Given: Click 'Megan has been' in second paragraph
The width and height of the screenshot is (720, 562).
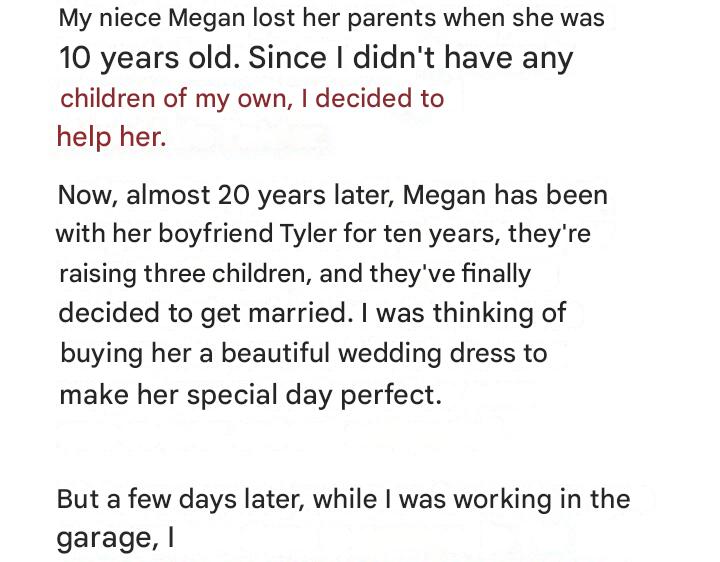Looking at the screenshot, I should pyautogui.click(x=505, y=195).
